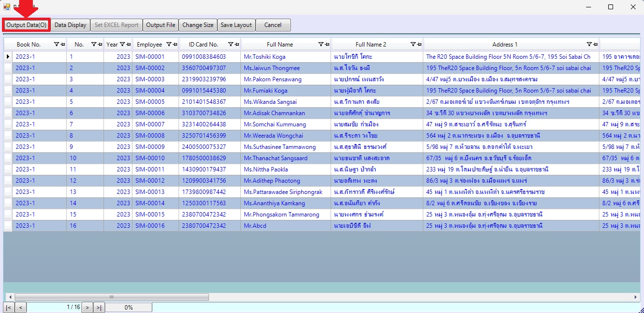Open filter dropdown for No. column

94,45
